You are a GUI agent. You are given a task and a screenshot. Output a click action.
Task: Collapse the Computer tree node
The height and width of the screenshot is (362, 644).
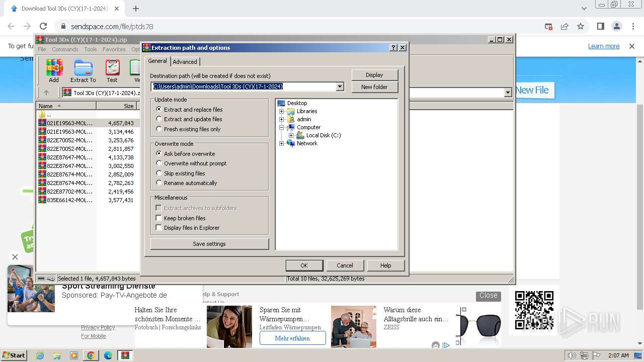click(x=281, y=127)
